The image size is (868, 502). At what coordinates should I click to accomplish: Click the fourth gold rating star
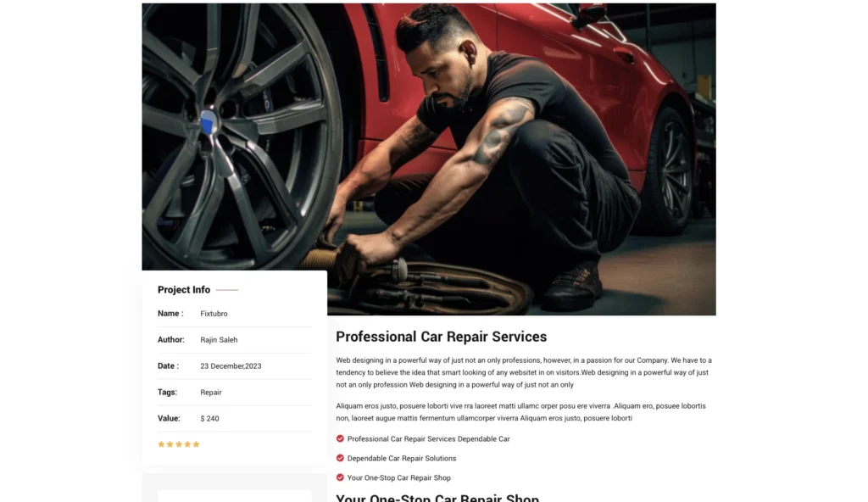click(x=187, y=444)
